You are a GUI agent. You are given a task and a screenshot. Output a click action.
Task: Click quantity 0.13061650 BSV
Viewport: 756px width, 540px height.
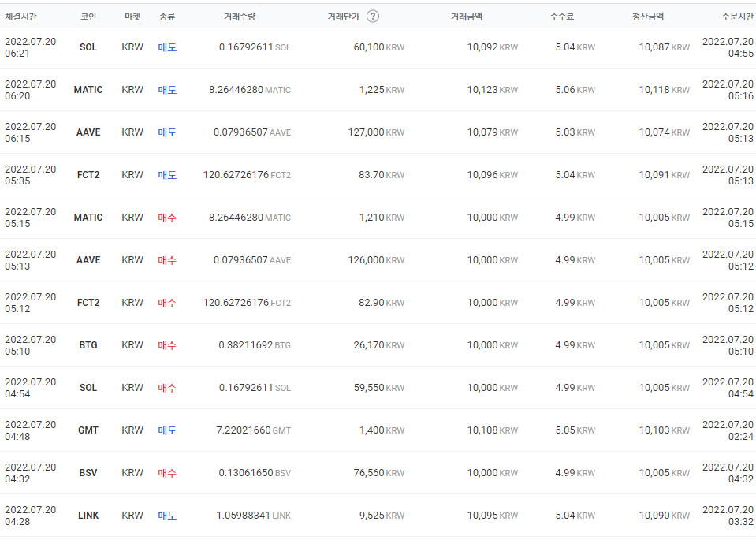[x=255, y=472]
